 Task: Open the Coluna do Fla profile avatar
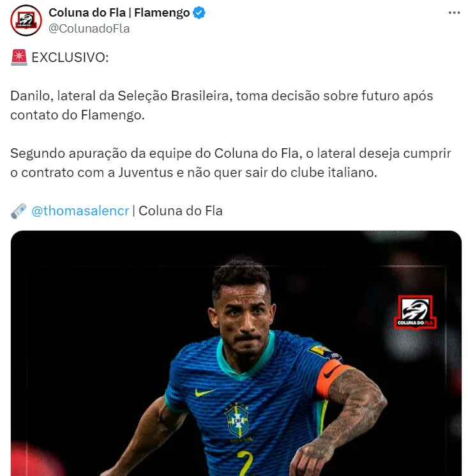tap(26, 20)
